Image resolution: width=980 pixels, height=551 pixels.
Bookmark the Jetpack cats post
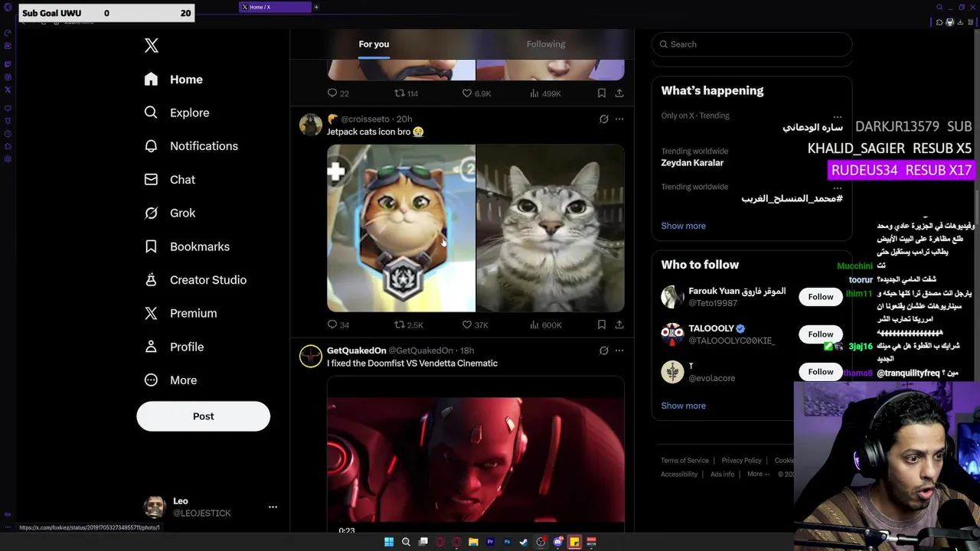click(602, 324)
